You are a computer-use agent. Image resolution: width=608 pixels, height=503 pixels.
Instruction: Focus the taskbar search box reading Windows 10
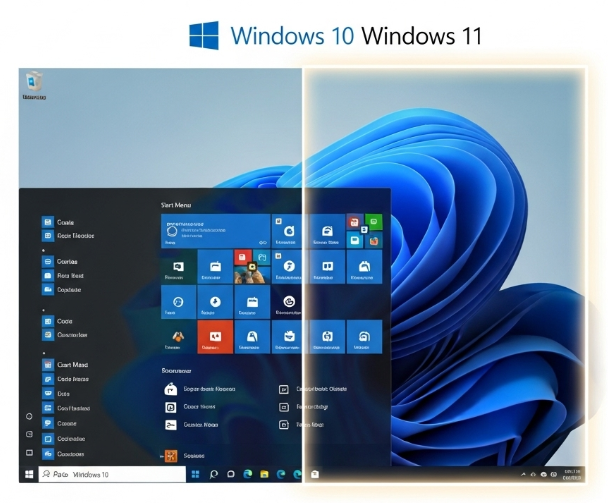112,474
